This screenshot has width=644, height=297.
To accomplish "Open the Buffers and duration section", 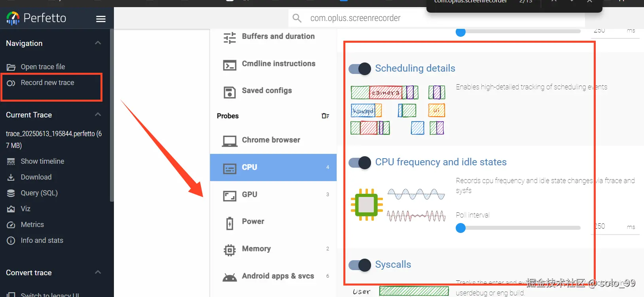I will pyautogui.click(x=273, y=36).
